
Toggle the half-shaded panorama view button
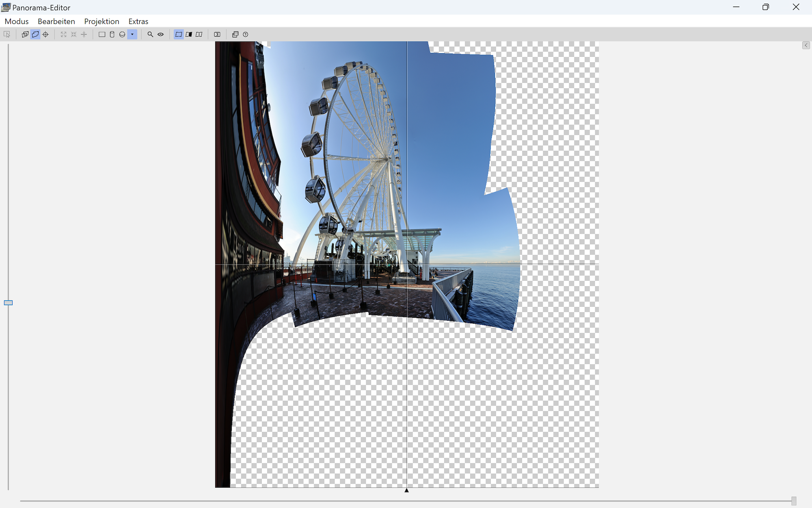pos(189,35)
